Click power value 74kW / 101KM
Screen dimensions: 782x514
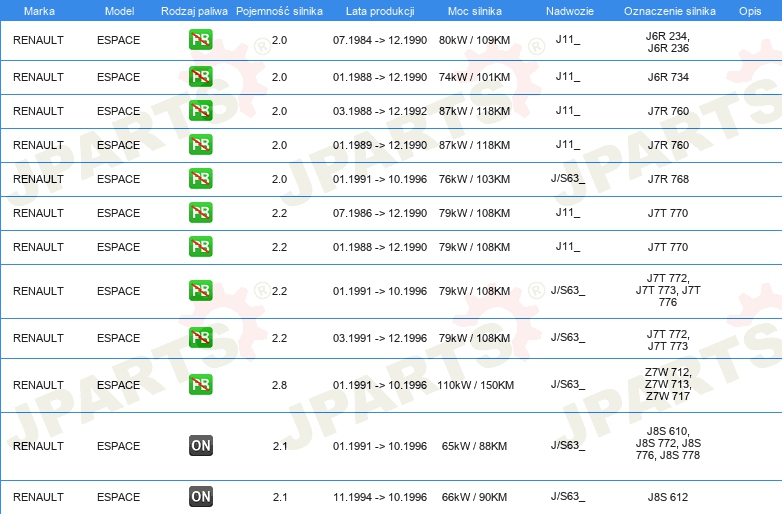click(x=474, y=77)
